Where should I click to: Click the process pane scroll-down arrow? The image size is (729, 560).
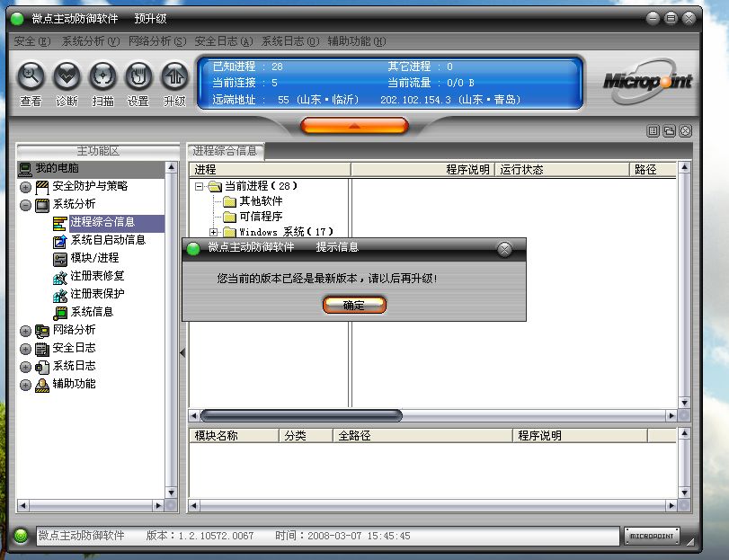(684, 403)
